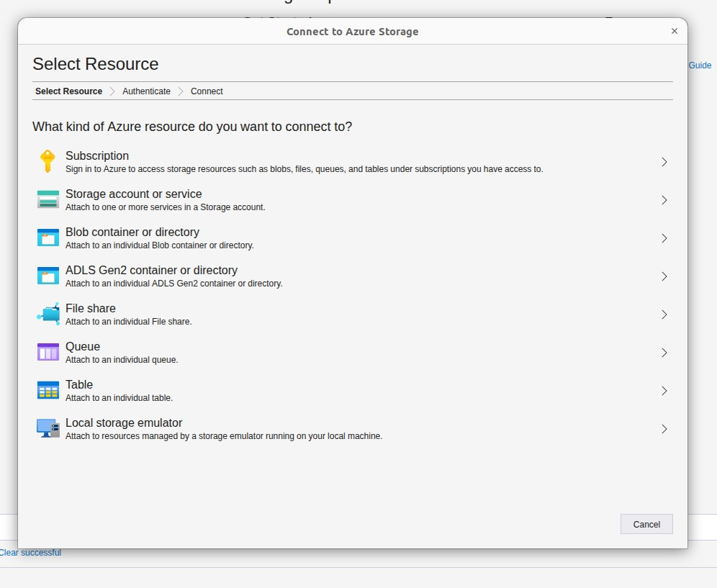Select the Authenticate breadcrumb step
This screenshot has height=588, width=717.
click(146, 91)
